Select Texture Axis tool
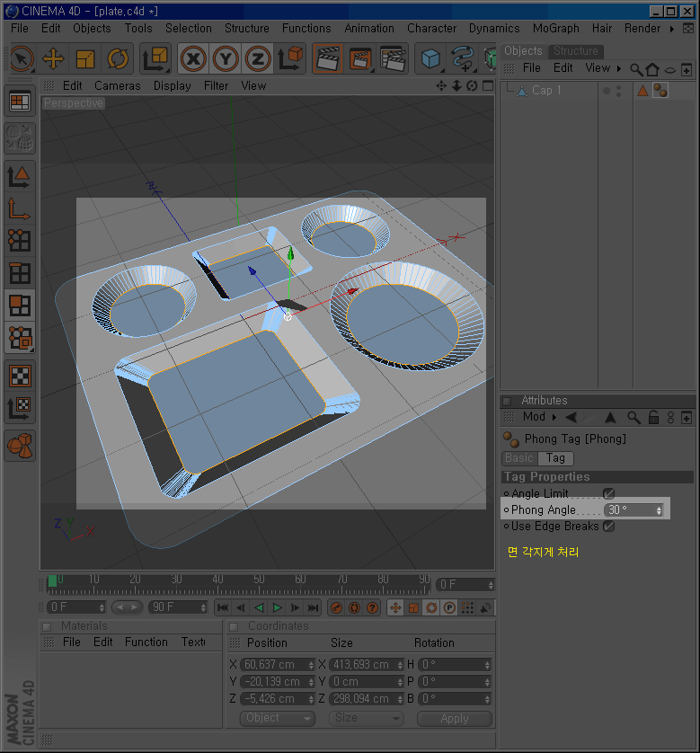Screen dimensions: 700x753 pos(20,407)
